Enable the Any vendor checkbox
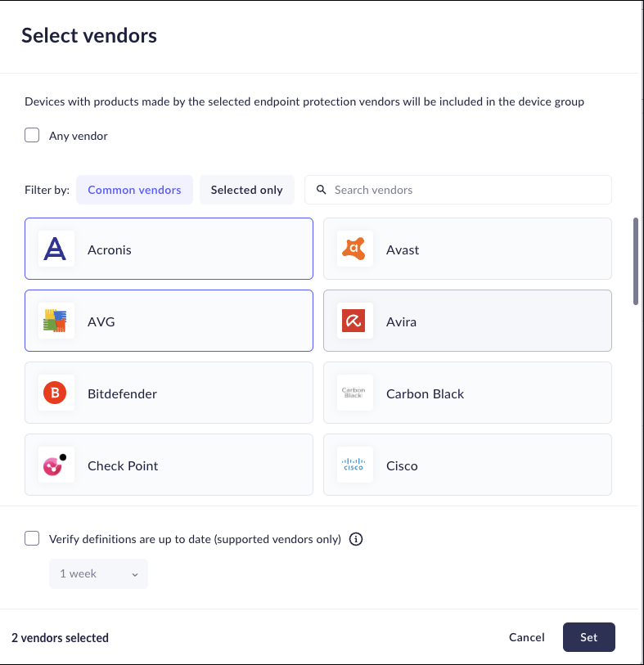 point(32,136)
